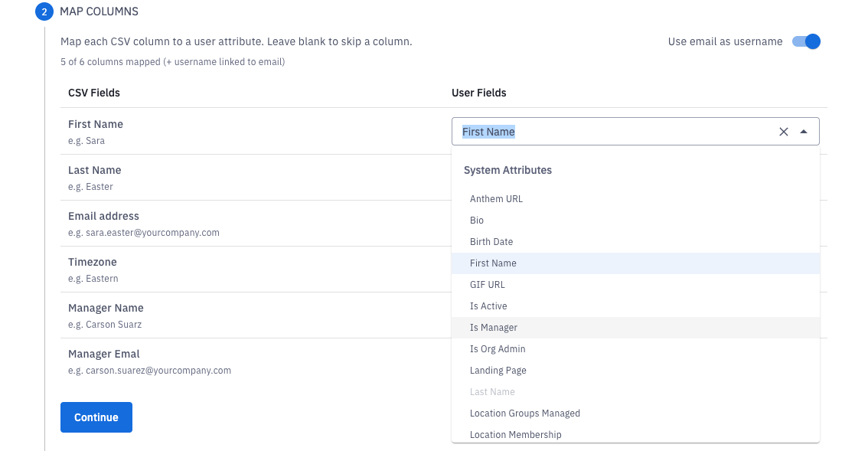
Task: Collapse the User Fields dropdown arrow
Action: 803,132
